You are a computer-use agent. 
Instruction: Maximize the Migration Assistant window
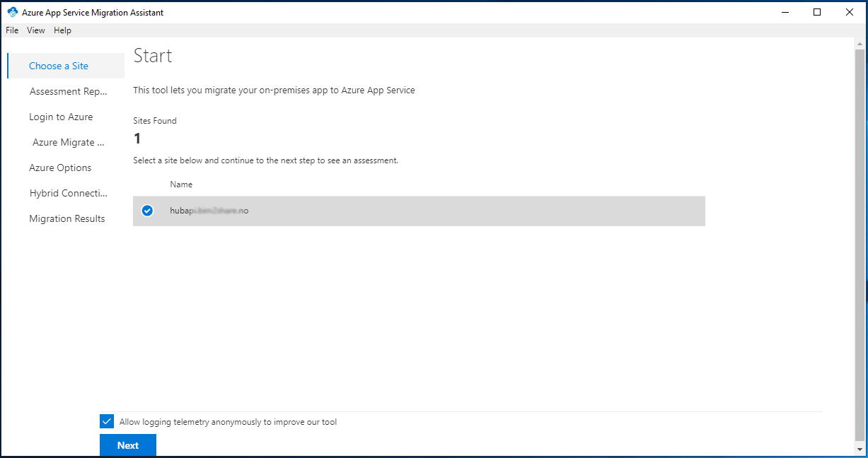coord(817,12)
